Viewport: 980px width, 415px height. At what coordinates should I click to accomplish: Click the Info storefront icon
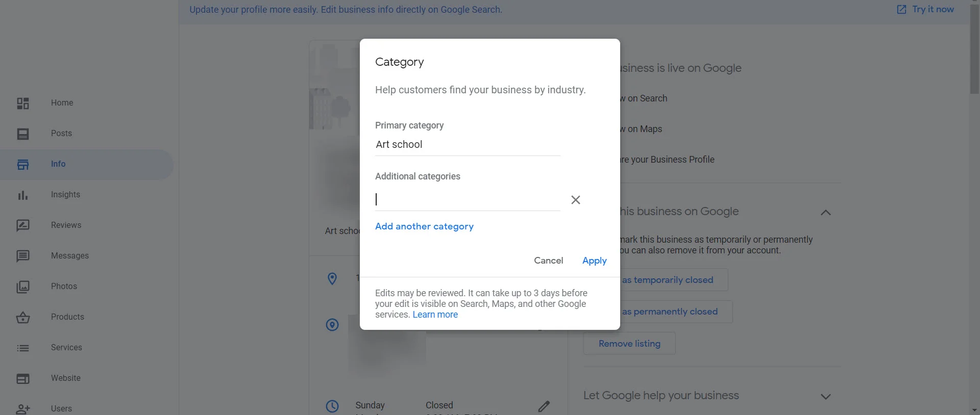(23, 165)
